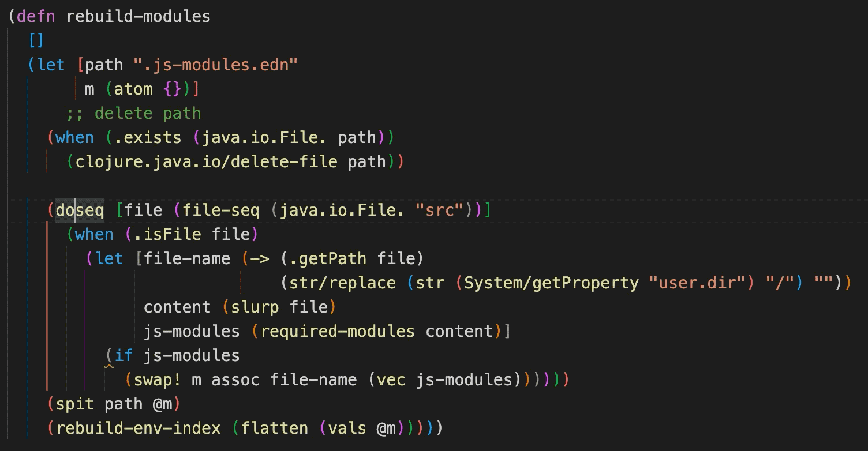Click the empty argument vector []
This screenshot has height=451, width=868.
click(x=36, y=40)
